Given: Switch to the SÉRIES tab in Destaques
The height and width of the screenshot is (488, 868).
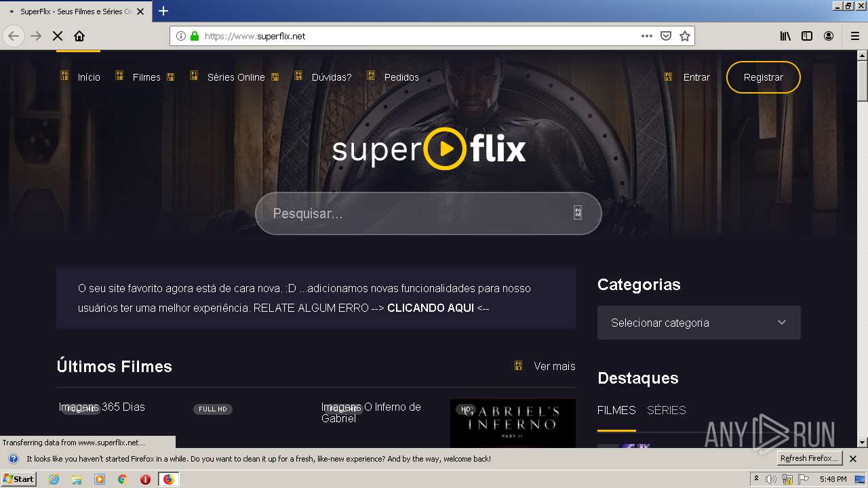Looking at the screenshot, I should 667,410.
